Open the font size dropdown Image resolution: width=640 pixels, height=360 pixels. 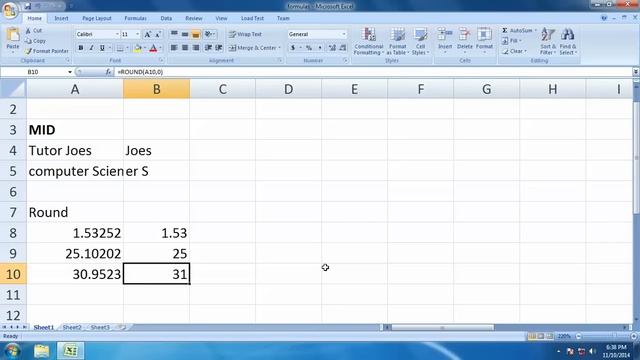click(x=138, y=34)
